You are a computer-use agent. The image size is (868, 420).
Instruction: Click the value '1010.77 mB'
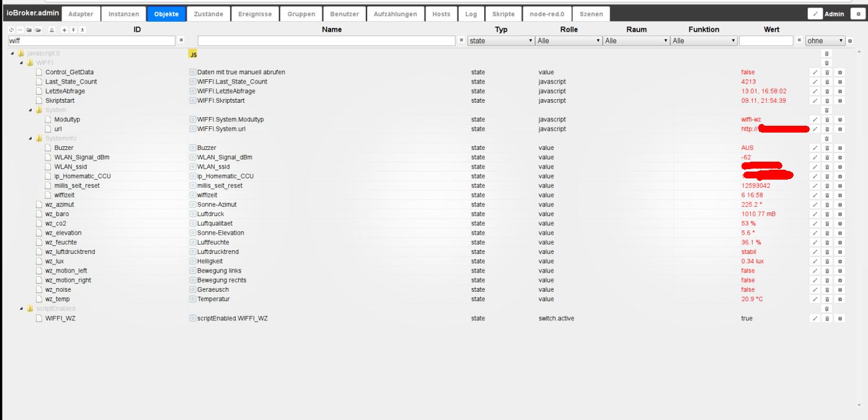pos(758,214)
